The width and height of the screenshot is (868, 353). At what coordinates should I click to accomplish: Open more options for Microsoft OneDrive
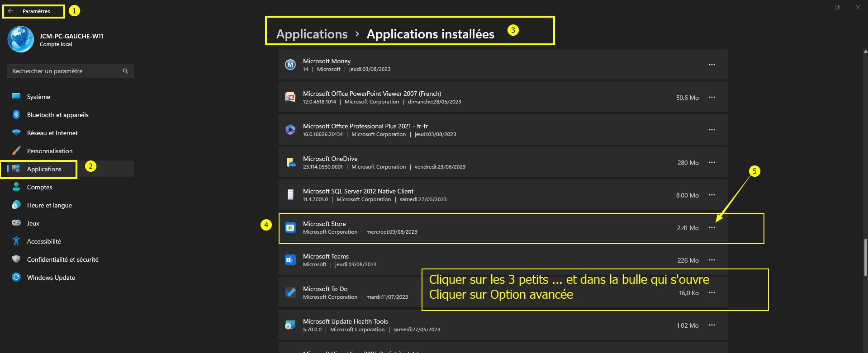pyautogui.click(x=712, y=163)
